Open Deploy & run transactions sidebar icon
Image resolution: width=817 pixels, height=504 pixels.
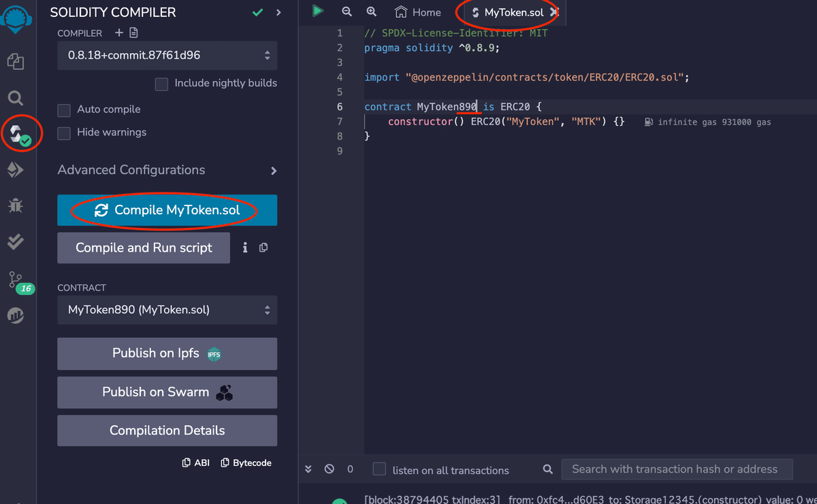coord(15,170)
